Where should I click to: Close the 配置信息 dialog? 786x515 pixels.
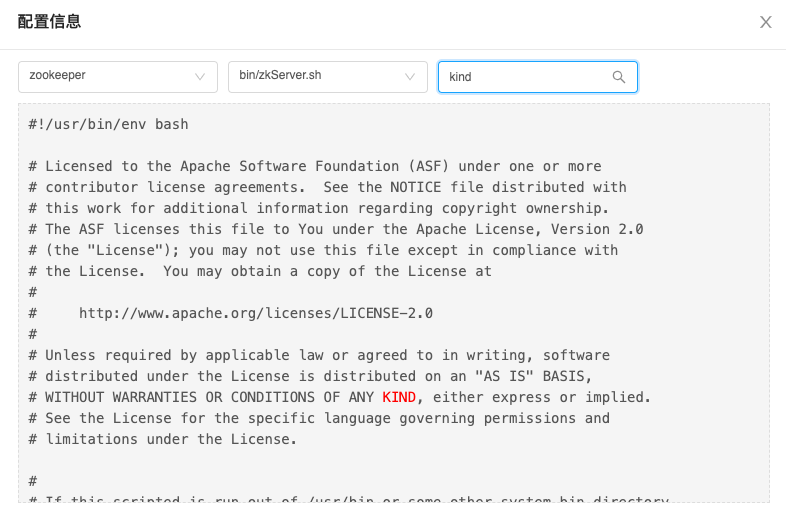[x=765, y=22]
